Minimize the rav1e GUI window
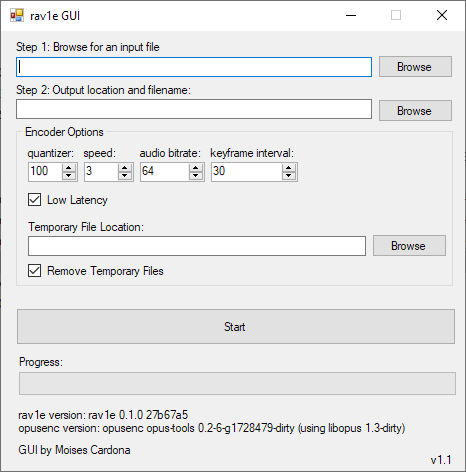466x472 pixels. 351,15
